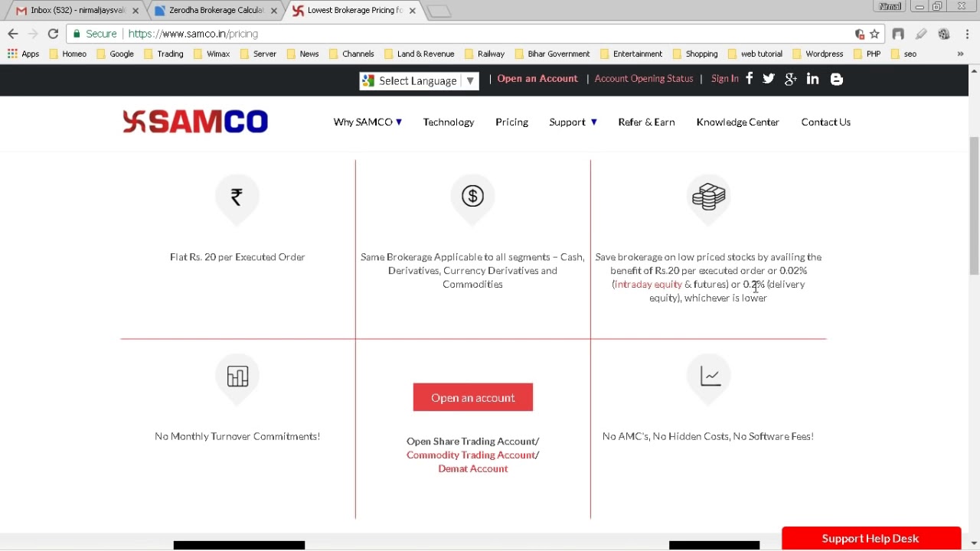
Task: Click the Facebook icon in top bar
Action: coord(750,78)
